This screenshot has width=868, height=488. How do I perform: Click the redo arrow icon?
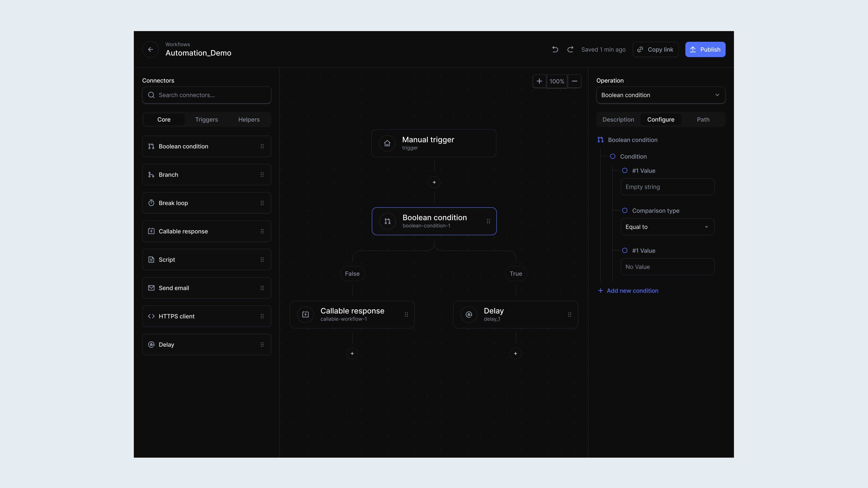(x=570, y=49)
